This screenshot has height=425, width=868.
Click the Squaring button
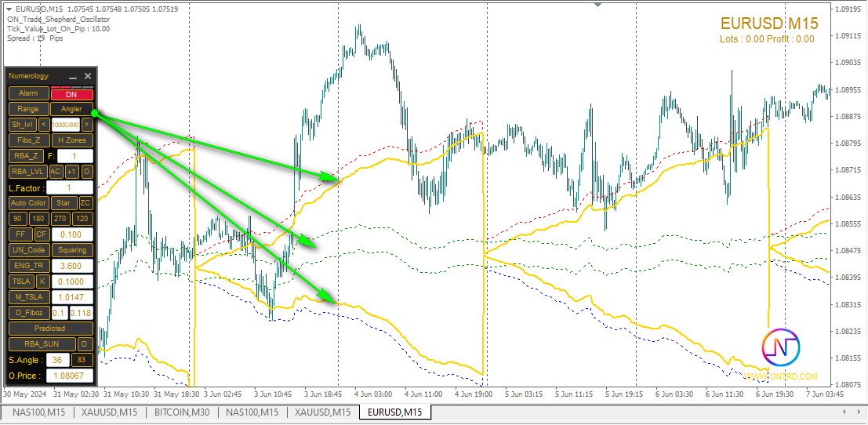pos(71,250)
